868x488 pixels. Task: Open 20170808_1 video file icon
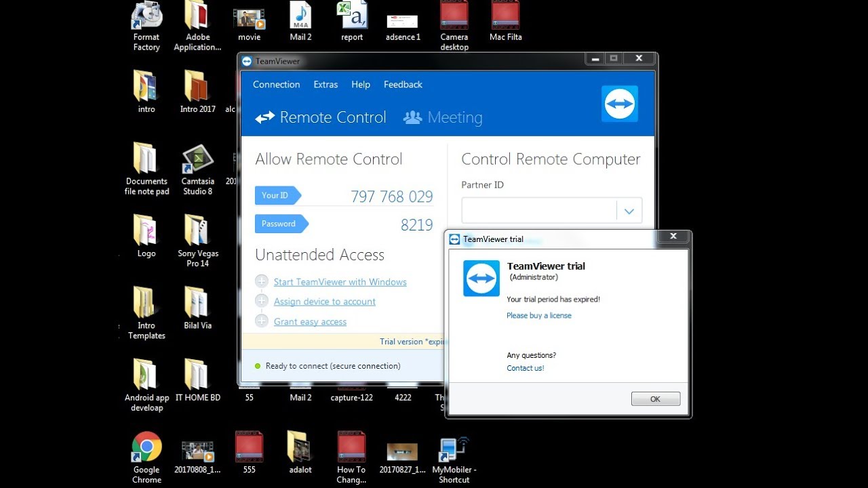[197, 455]
